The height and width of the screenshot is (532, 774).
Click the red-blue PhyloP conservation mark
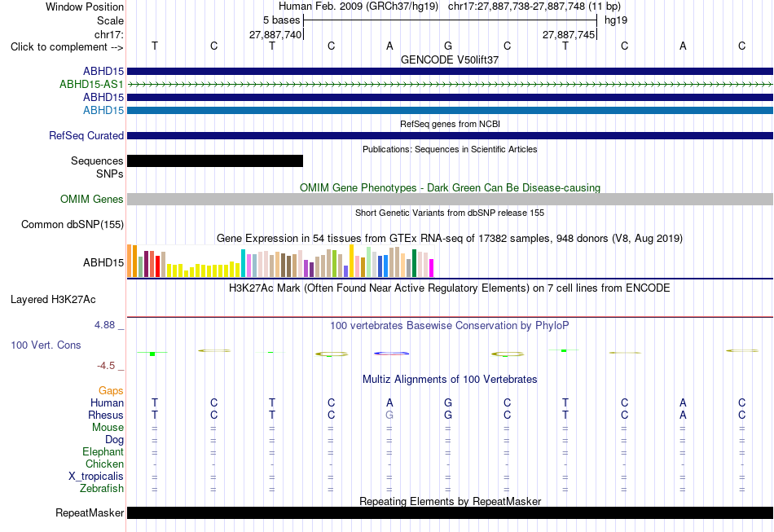coord(391,354)
